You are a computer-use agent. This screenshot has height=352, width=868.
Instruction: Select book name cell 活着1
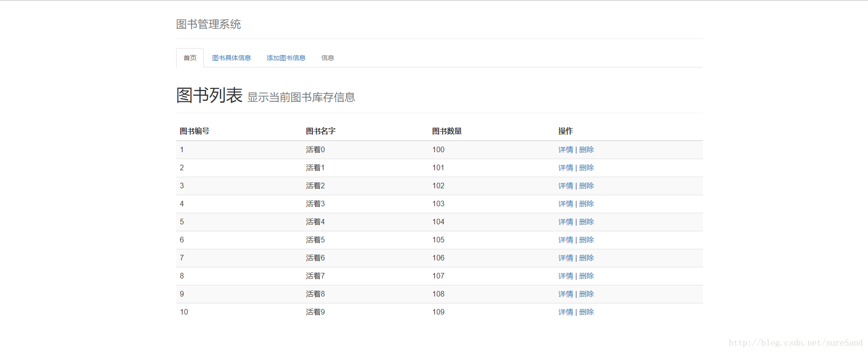point(315,168)
